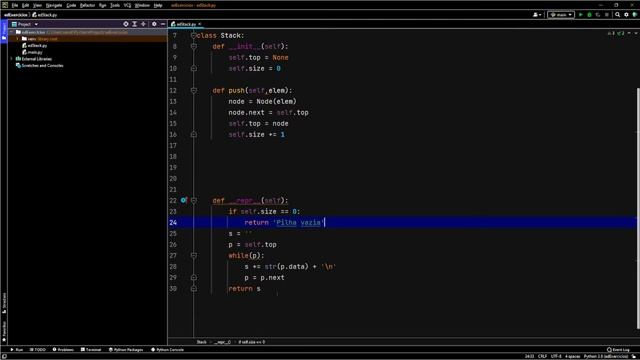
Task: Open Search Everywhere magnifier icon
Action: 618,15
